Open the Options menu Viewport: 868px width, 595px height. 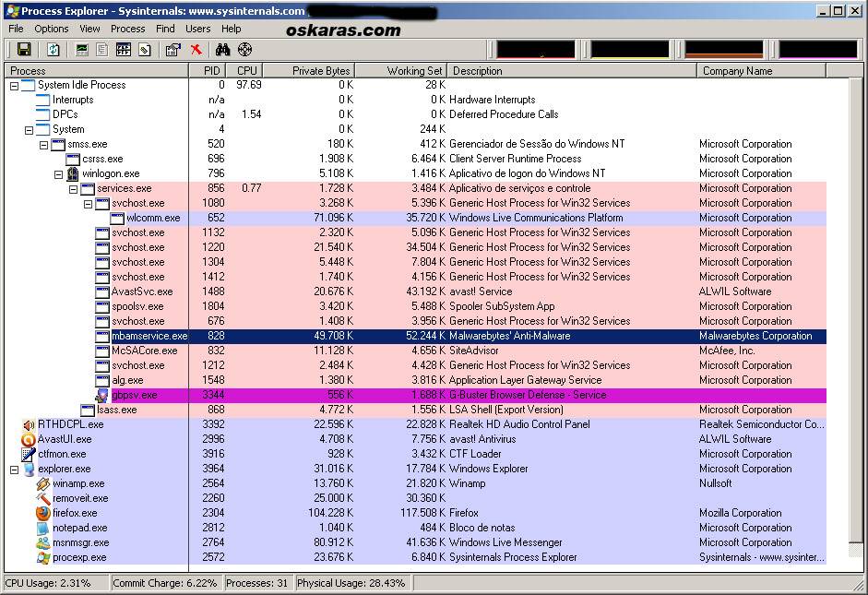(52, 29)
